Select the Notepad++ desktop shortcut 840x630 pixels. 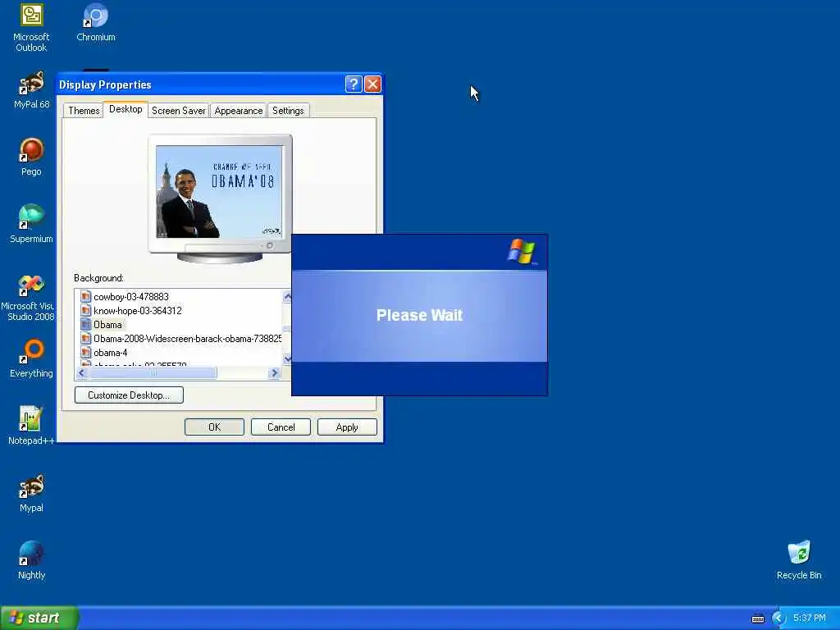pyautogui.click(x=31, y=426)
